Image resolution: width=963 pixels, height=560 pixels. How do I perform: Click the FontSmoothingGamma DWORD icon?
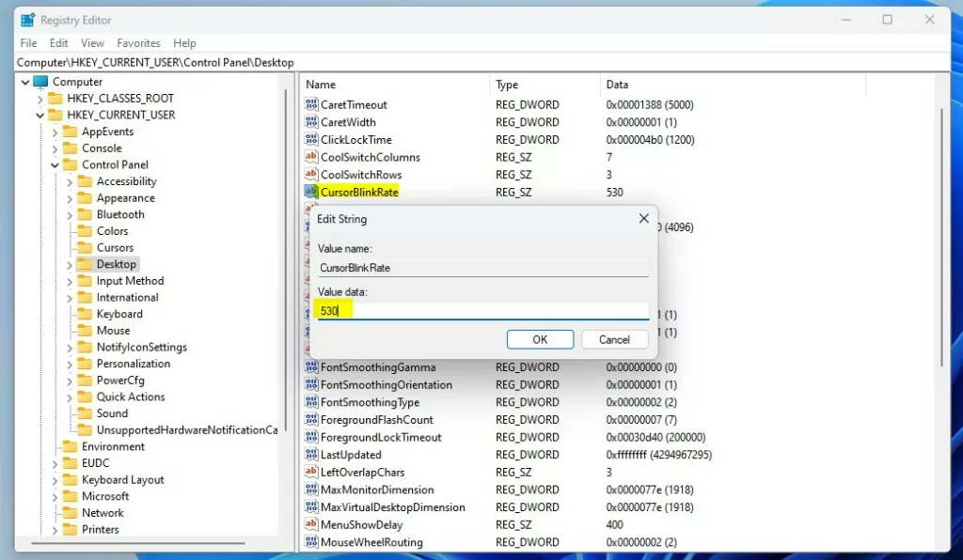(x=311, y=366)
